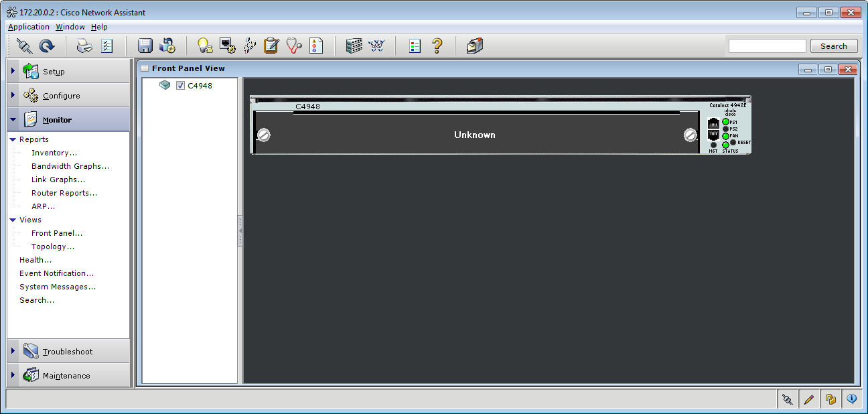Click the pencil icon in status bar
This screenshot has height=414, width=868.
[808, 399]
